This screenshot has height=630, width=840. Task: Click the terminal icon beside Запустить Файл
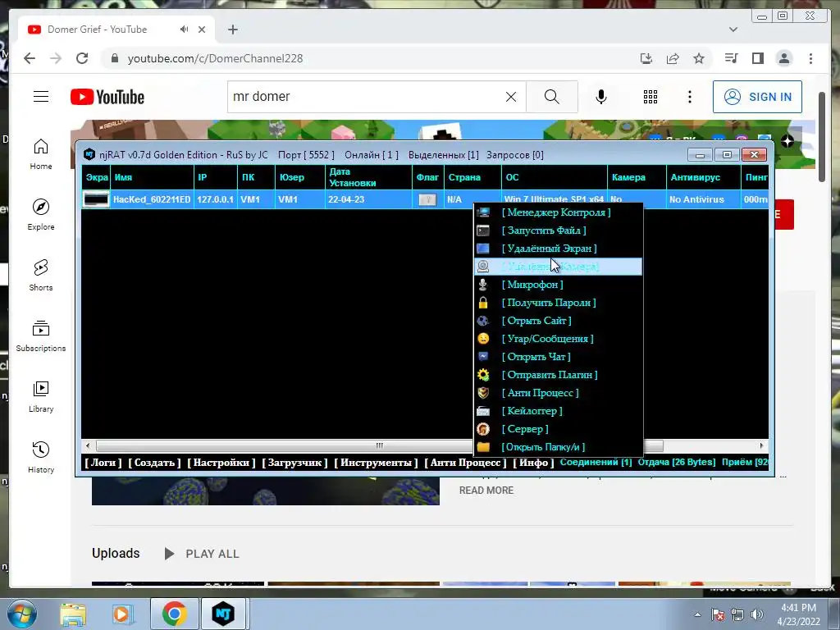[483, 231]
